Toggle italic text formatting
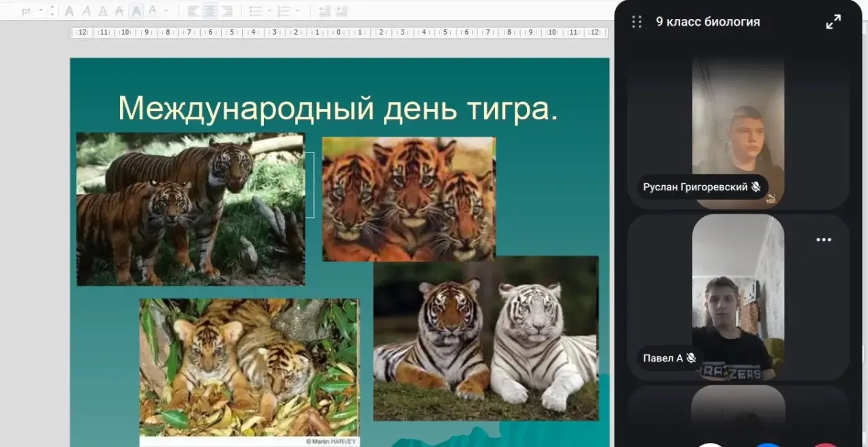Image resolution: width=868 pixels, height=447 pixels. coord(86,11)
